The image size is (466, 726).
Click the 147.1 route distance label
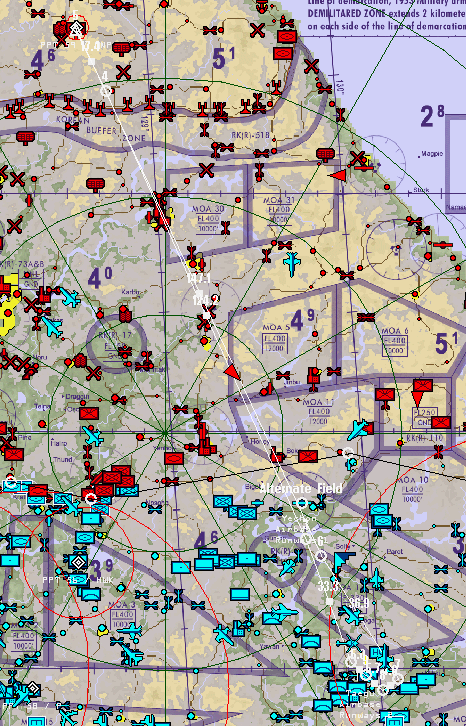(x=199, y=278)
